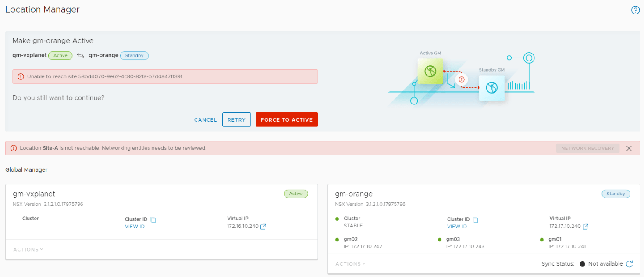
Task: Click the Location Manager page title
Action: pyautogui.click(x=43, y=9)
